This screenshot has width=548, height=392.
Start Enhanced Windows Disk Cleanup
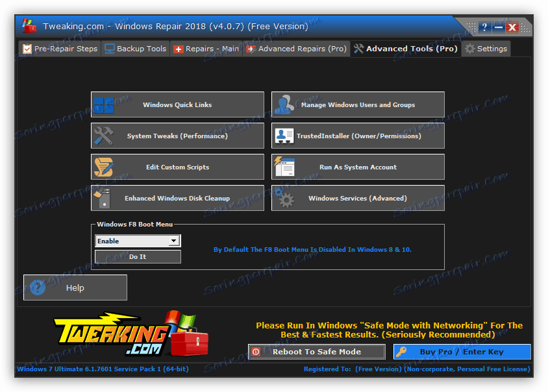(177, 198)
